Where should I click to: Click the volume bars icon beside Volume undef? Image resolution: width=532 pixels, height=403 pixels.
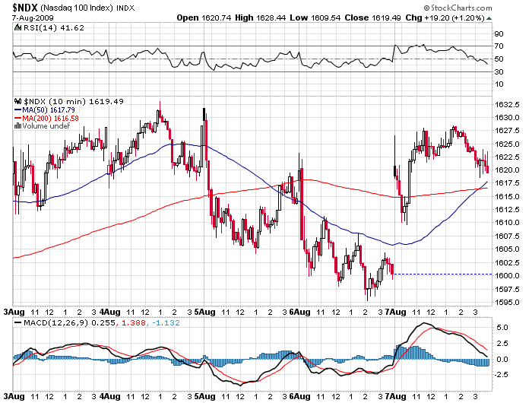coord(18,126)
